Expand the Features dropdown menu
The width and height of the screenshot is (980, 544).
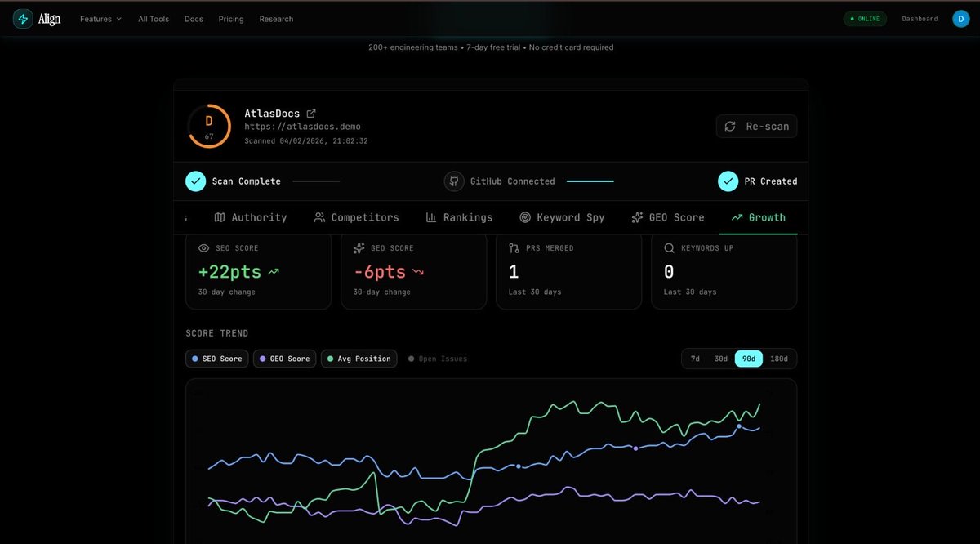[100, 19]
